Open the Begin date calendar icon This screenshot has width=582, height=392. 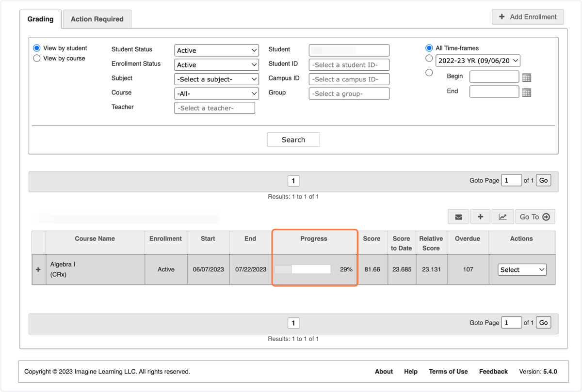[x=527, y=77]
